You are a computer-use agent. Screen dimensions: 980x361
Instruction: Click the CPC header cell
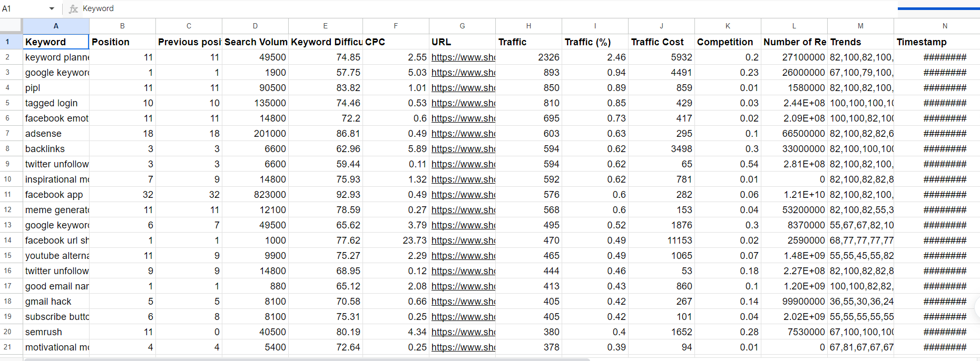coord(396,42)
